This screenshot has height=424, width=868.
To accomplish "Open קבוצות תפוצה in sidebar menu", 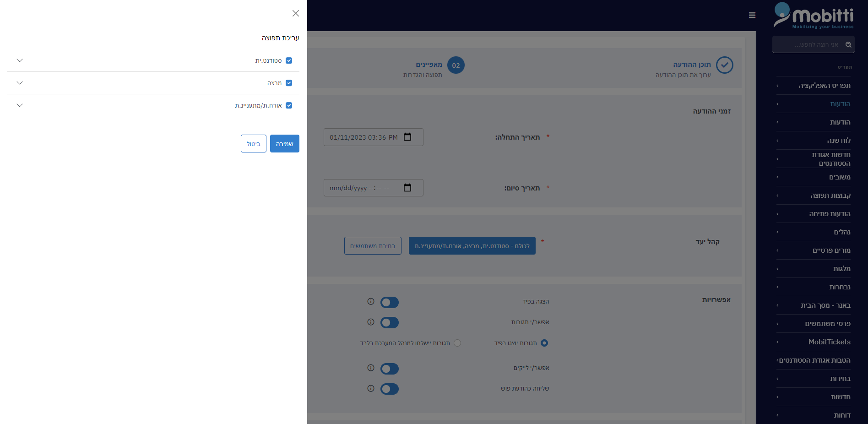I will [x=830, y=196].
